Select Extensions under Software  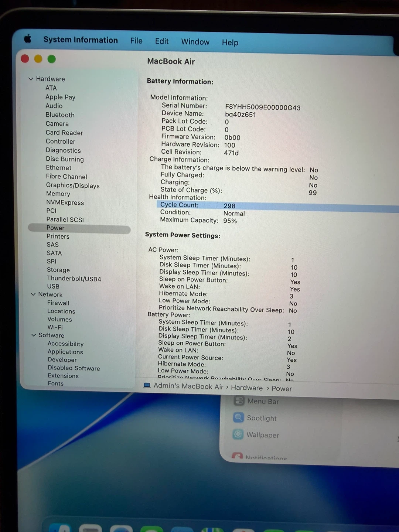(63, 376)
